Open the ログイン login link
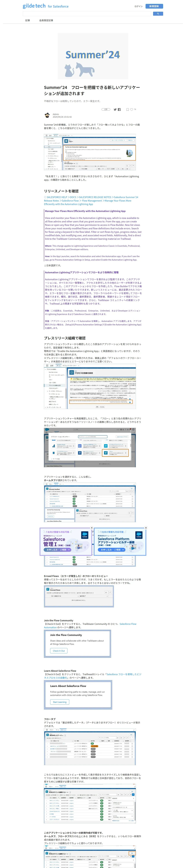The image size is (186, 868). pos(138,6)
